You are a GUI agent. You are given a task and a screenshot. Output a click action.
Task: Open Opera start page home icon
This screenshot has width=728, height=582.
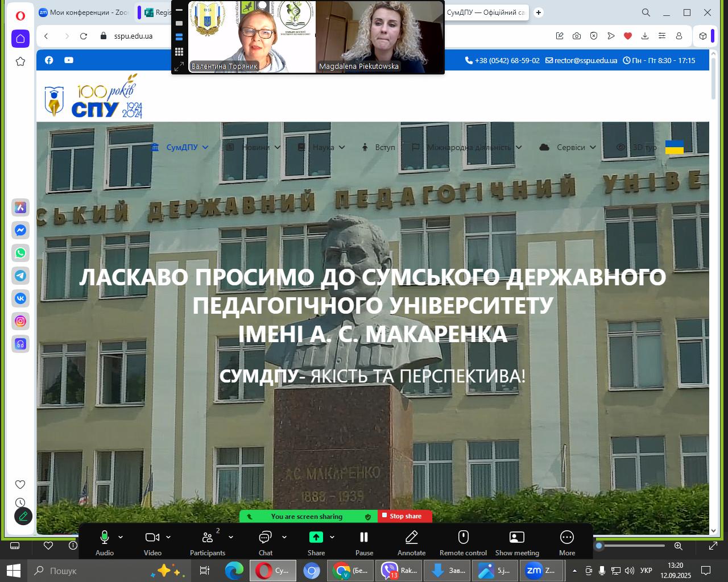(20, 39)
